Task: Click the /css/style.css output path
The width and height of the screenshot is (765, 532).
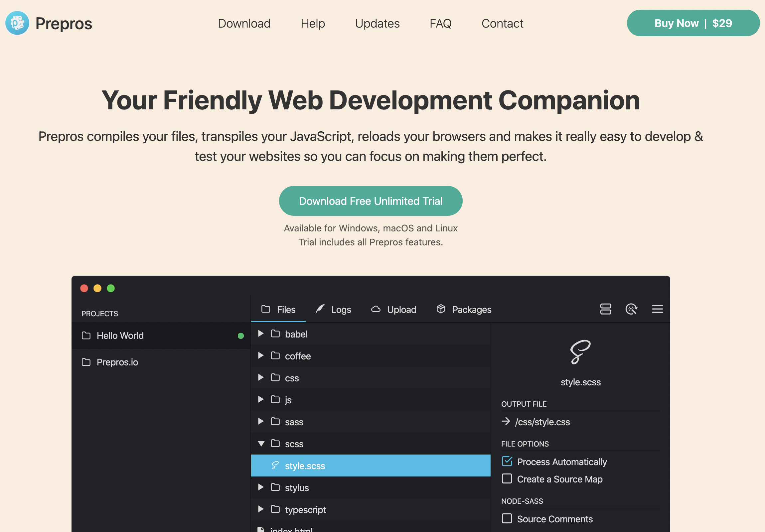Action: [542, 422]
